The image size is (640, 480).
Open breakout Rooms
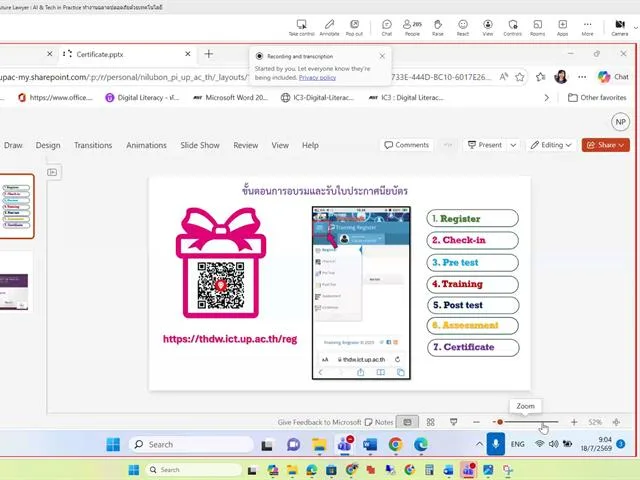tap(538, 28)
